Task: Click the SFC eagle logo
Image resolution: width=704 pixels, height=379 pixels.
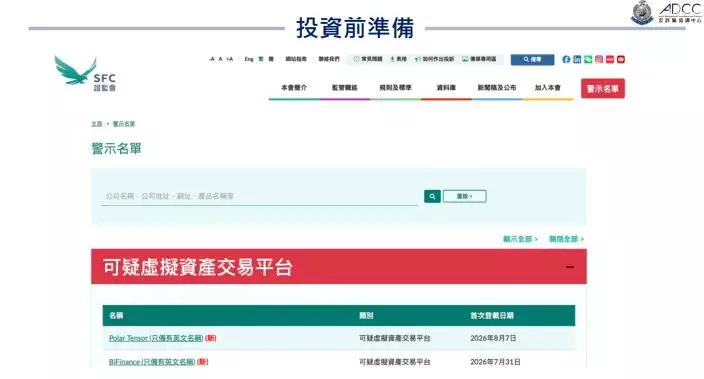Action: click(x=85, y=74)
